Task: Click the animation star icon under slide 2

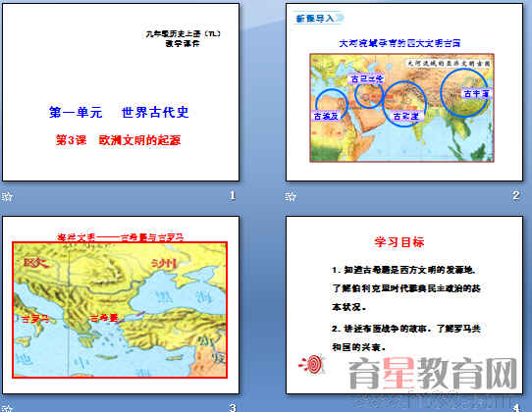Action: pyautogui.click(x=291, y=196)
